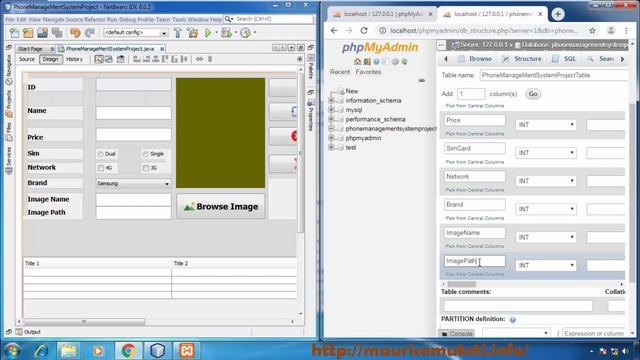
Task: Select the Single sim radio button
Action: (145, 154)
